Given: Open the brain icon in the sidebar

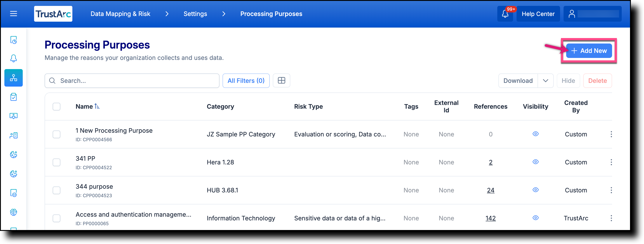Looking at the screenshot, I should coord(14,212).
